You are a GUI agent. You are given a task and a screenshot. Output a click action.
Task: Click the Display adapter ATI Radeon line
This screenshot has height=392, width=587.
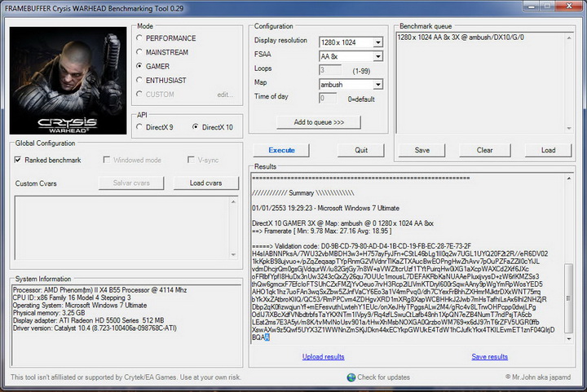click(x=88, y=320)
